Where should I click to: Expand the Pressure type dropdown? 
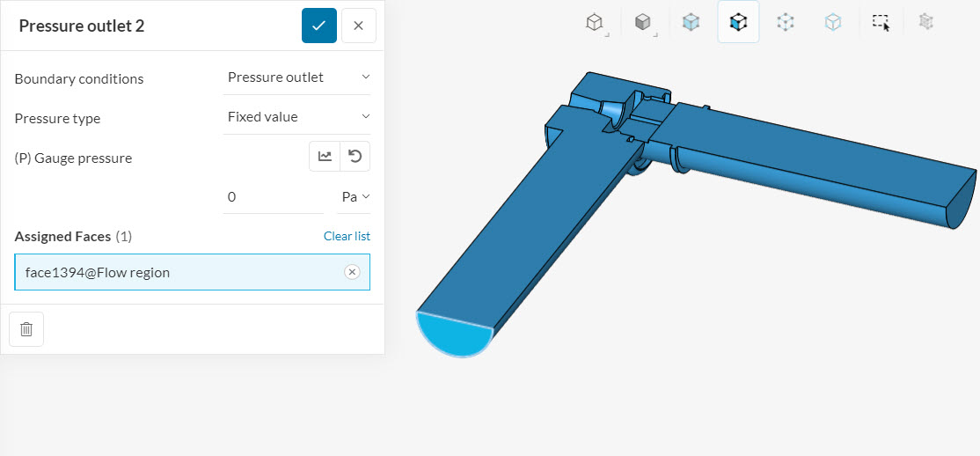296,117
